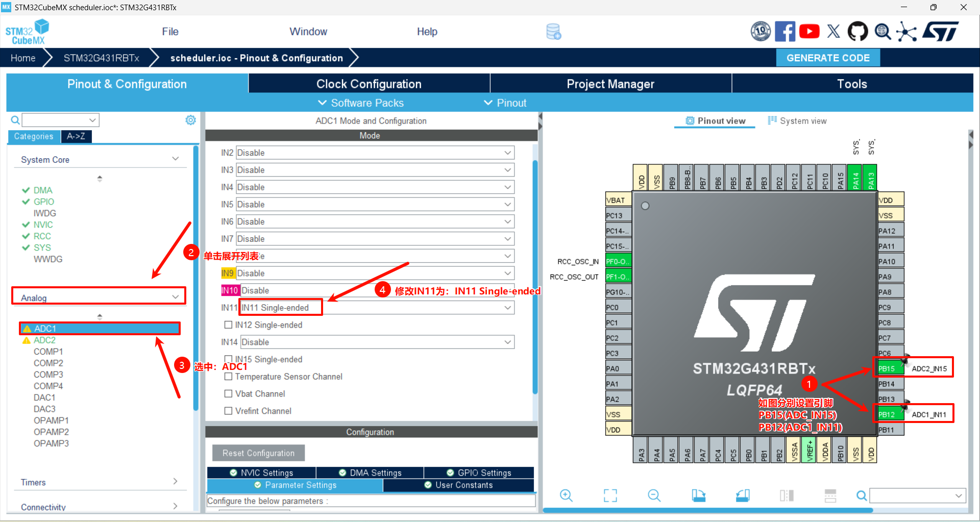The height and width of the screenshot is (522, 980).
Task: Open the Pinout dropdown menu
Action: click(x=505, y=103)
